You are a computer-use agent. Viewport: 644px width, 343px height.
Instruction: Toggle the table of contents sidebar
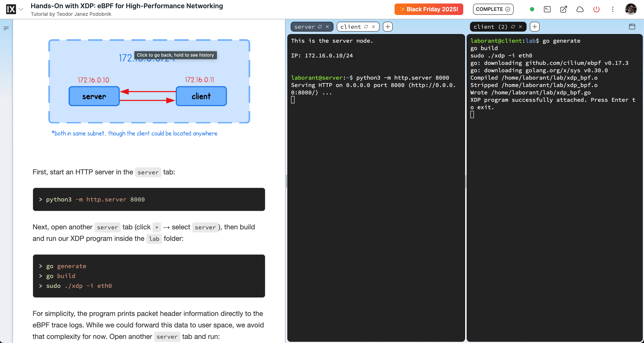coord(6,28)
